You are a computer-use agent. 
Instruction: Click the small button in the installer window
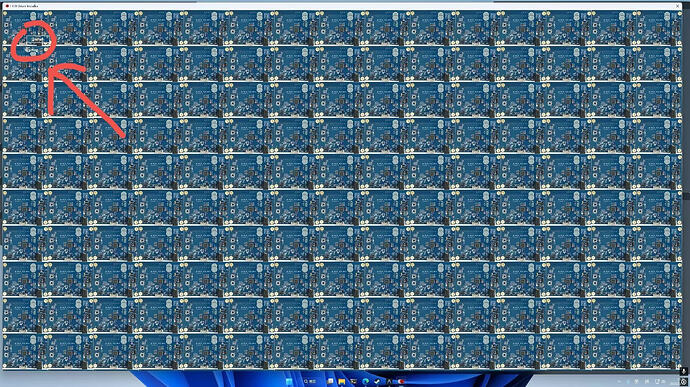click(x=37, y=40)
